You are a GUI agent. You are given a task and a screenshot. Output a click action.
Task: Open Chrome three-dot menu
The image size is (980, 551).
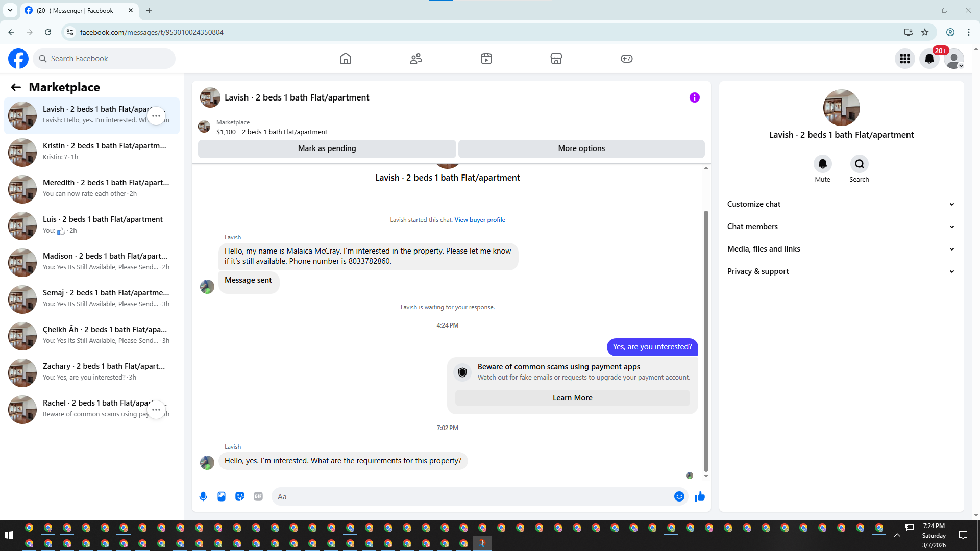[x=969, y=32]
